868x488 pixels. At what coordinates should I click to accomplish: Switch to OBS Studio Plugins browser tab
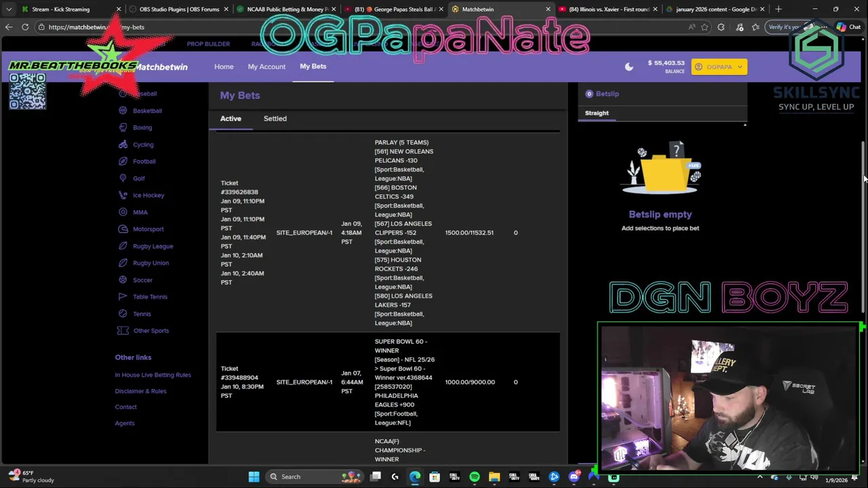pyautogui.click(x=179, y=9)
